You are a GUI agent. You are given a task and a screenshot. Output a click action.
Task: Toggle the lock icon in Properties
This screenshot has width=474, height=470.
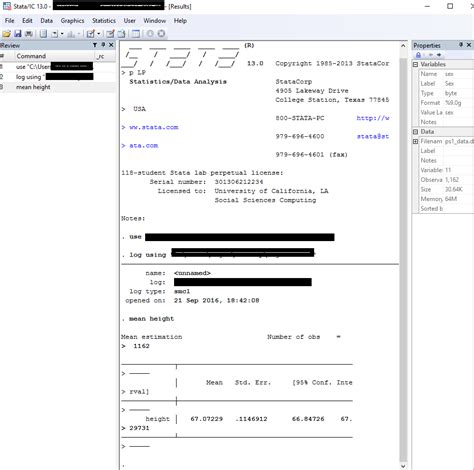418,55
